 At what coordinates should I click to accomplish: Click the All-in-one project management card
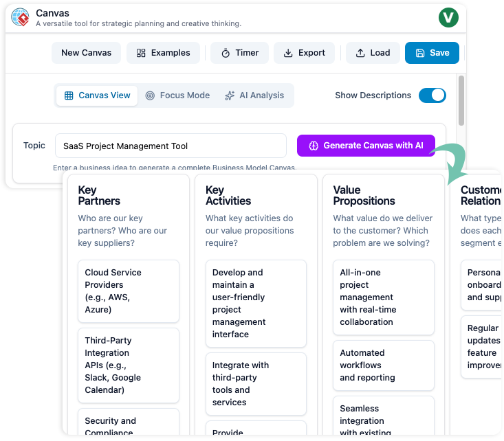[x=383, y=297]
